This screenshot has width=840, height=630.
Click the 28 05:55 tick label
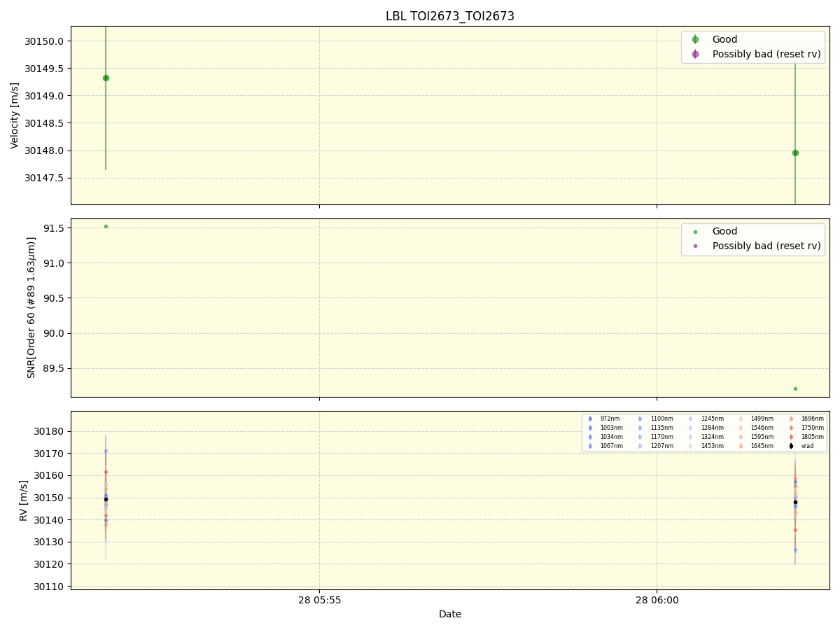(319, 599)
